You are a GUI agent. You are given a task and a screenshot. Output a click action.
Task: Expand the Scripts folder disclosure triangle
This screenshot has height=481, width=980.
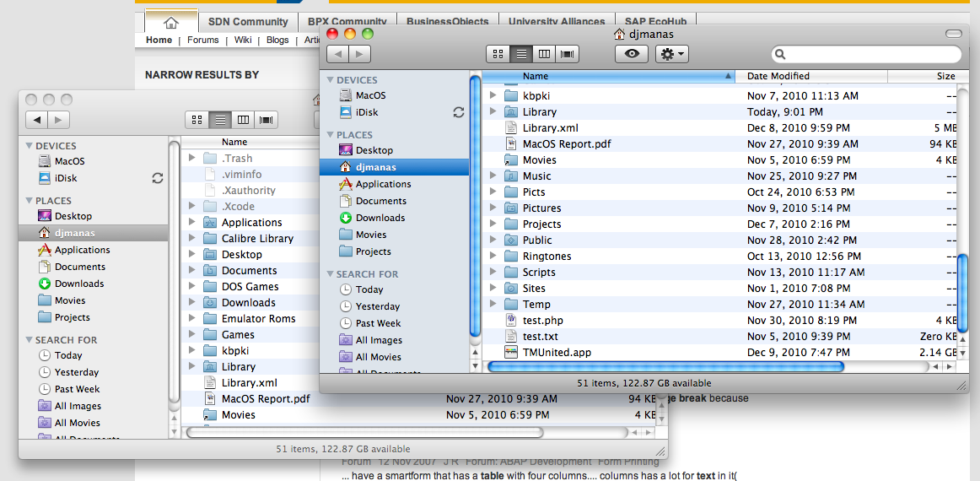(x=493, y=273)
